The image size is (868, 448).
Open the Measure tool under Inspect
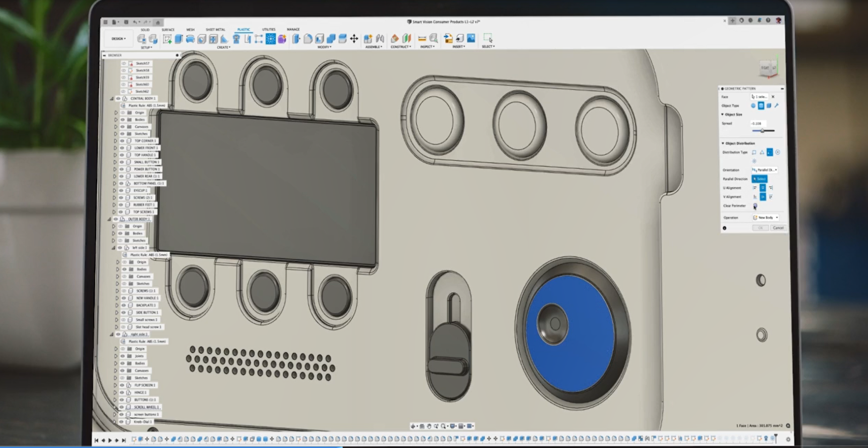tap(422, 38)
